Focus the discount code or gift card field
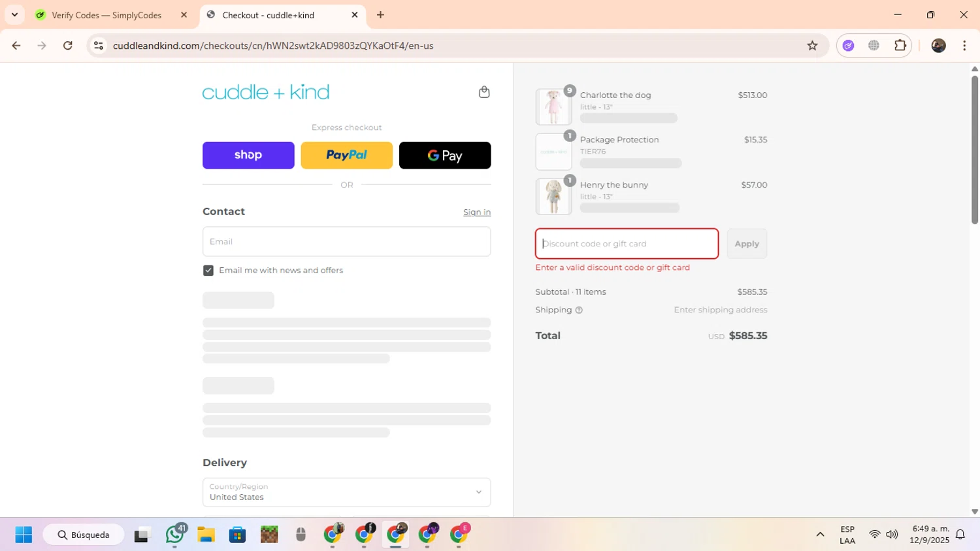 627,244
